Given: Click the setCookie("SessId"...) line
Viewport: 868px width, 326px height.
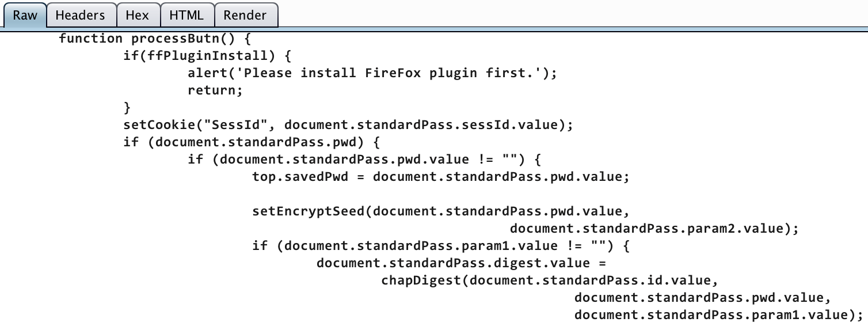Looking at the screenshot, I should point(348,125).
